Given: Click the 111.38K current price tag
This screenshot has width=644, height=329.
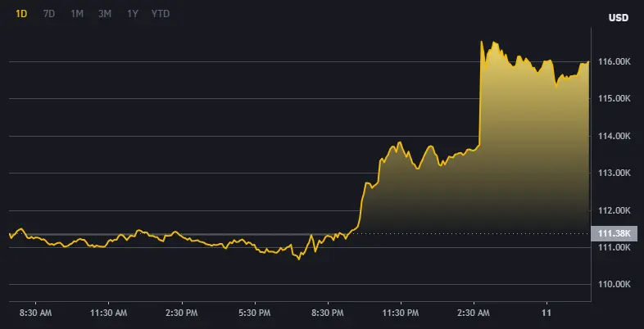Looking at the screenshot, I should coord(615,234).
